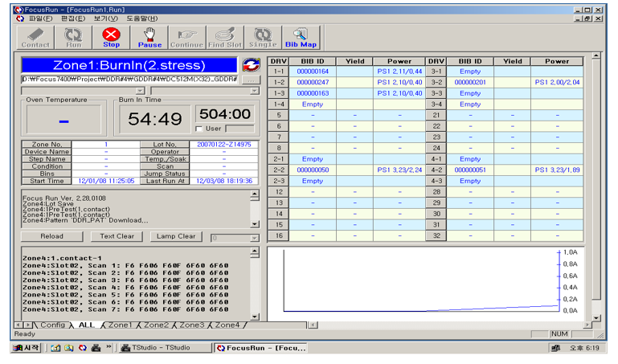The width and height of the screenshot is (618, 364).
Task: Click Lot No. value 20070122-Z14975
Action: pyautogui.click(x=224, y=145)
